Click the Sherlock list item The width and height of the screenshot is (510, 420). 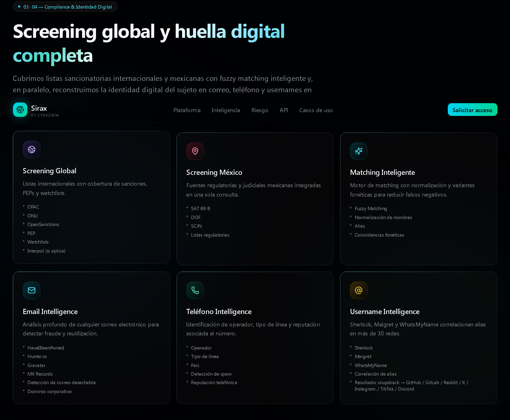coord(364,348)
